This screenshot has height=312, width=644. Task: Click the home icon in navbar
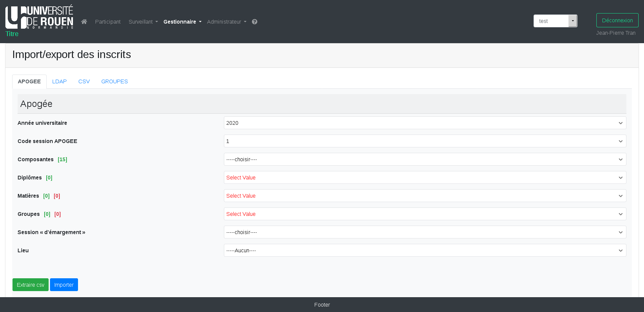[84, 22]
